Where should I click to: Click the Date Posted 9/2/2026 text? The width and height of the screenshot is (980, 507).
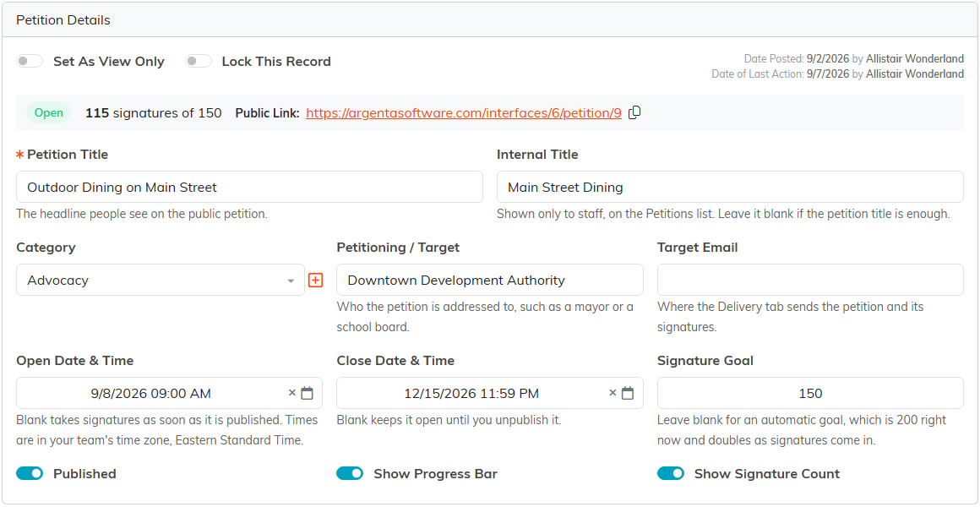tap(854, 59)
